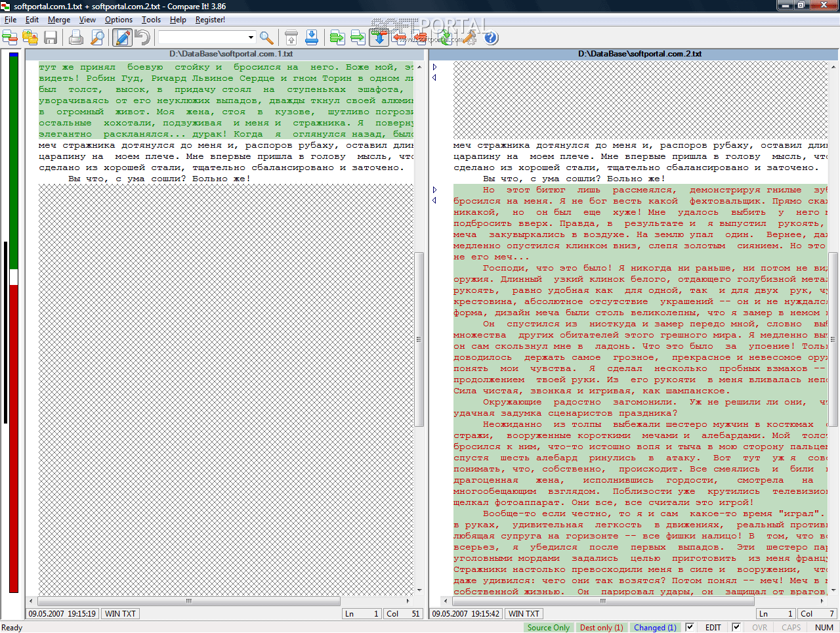Click into the toolbar search text field
Viewport: 840px width, 633px height.
(201, 37)
